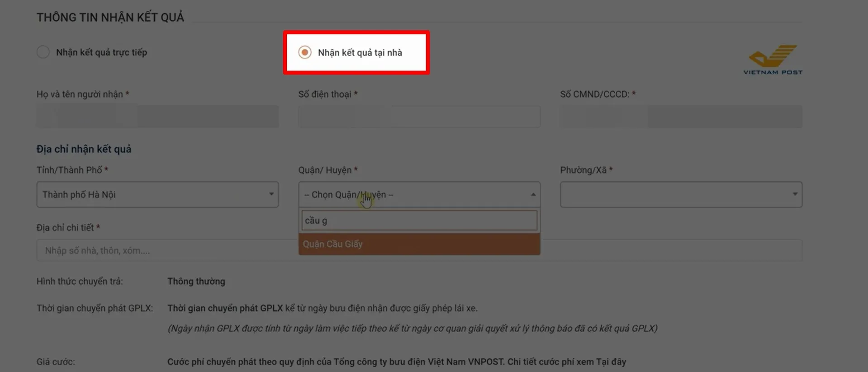The image size is (868, 372).
Task: Click the up arrow on the Quận/Huyện dropdown
Action: pyautogui.click(x=533, y=194)
